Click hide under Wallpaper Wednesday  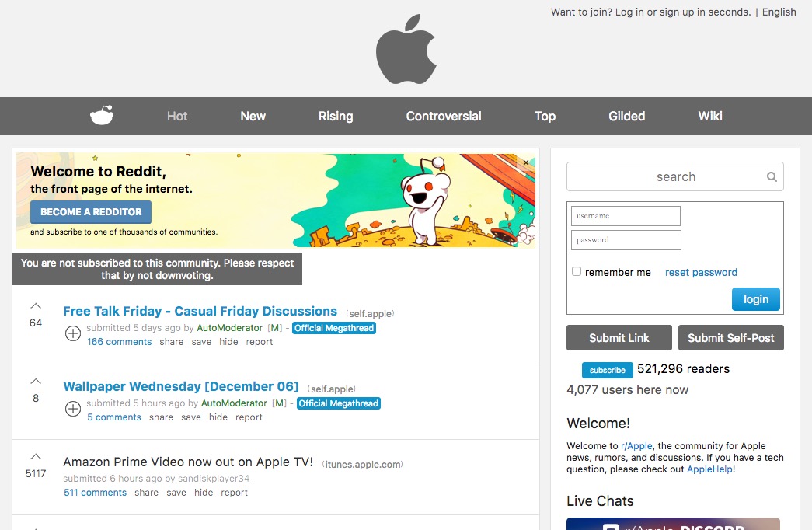[218, 417]
